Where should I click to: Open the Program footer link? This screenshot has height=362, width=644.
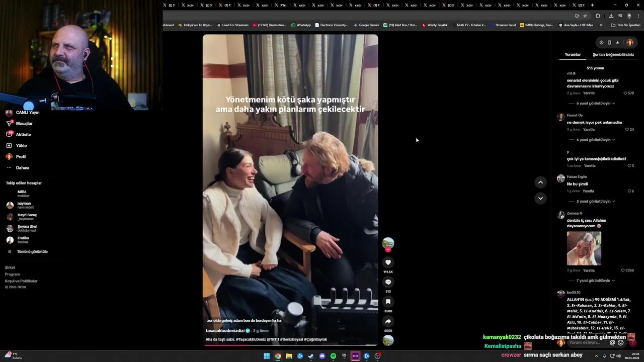click(x=13, y=274)
